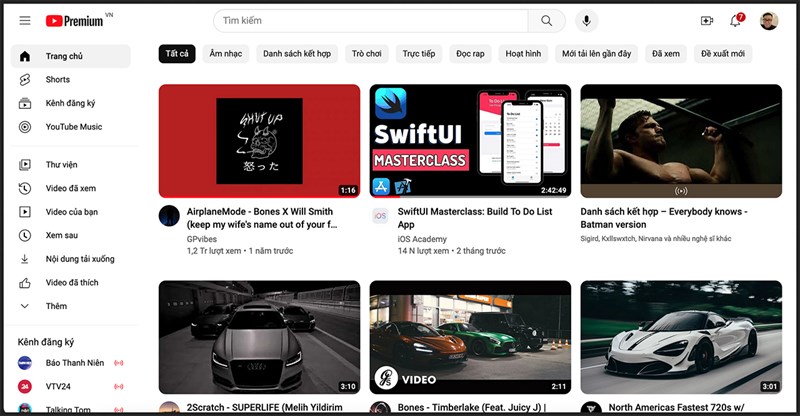Image resolution: width=800 pixels, height=416 pixels.
Task: Select the Tất cả filter chip
Action: coord(177,54)
